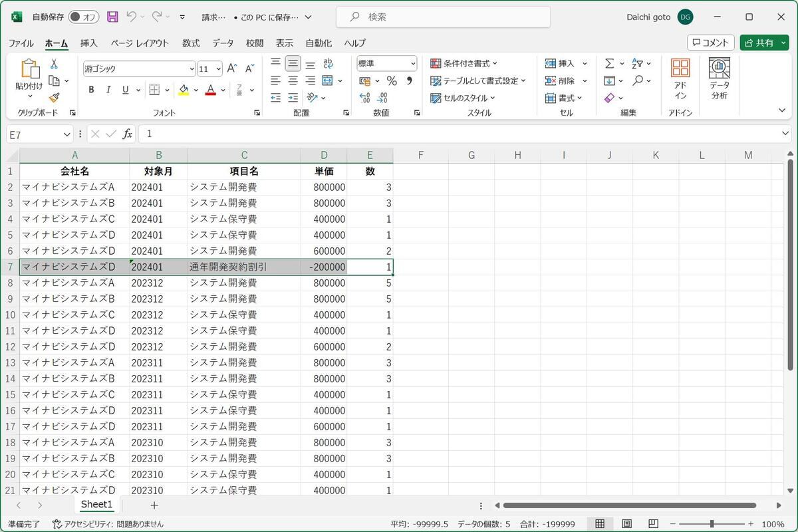The height and width of the screenshot is (532, 798).
Task: Click the -200000 cell
Action: pos(324,267)
